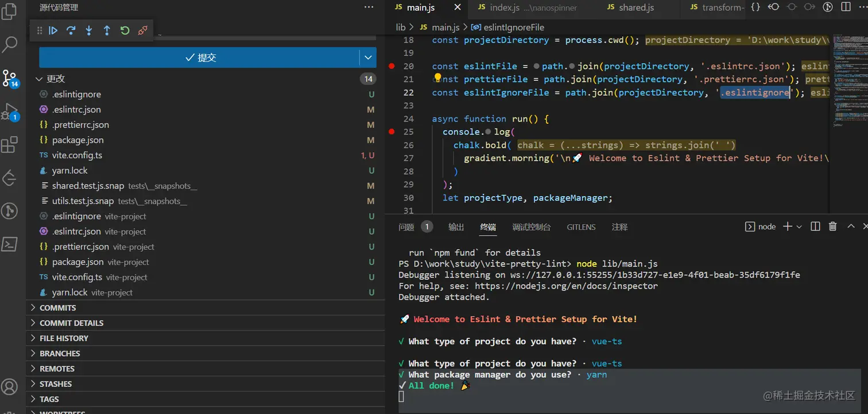Viewport: 868px width, 414px height.
Task: Open the 注释 comments panel tab
Action: click(619, 227)
